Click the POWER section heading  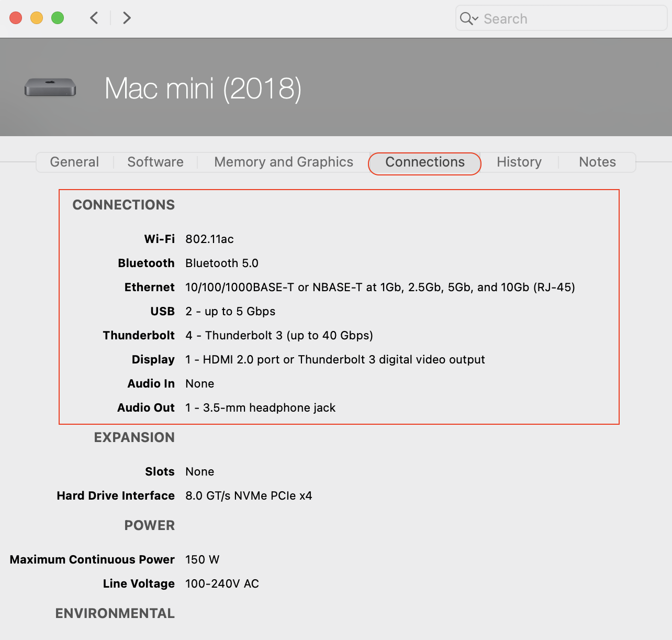pyautogui.click(x=150, y=525)
